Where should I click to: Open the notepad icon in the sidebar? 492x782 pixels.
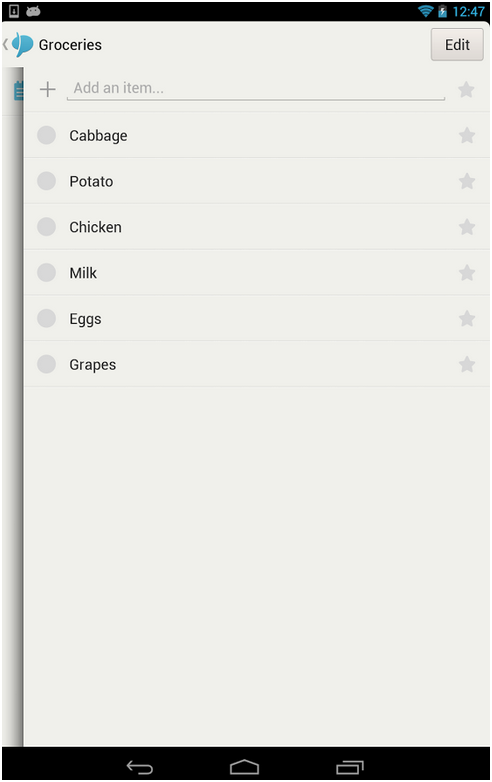(18, 91)
